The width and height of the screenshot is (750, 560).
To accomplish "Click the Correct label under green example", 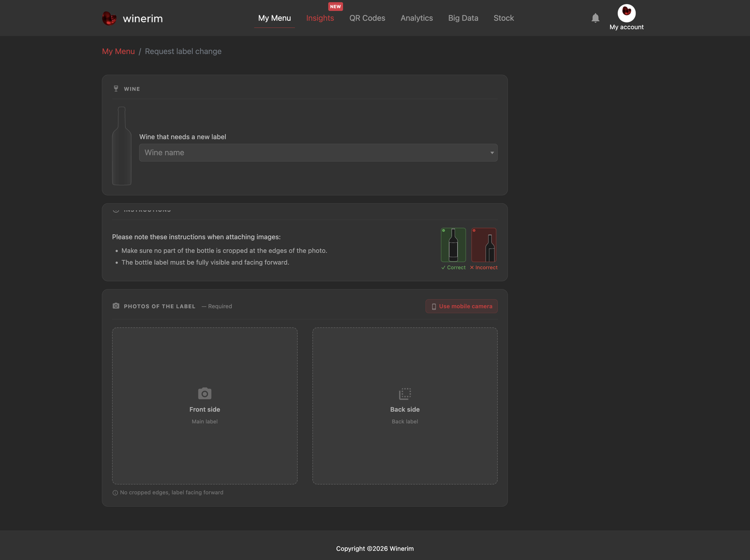I will tap(453, 268).
